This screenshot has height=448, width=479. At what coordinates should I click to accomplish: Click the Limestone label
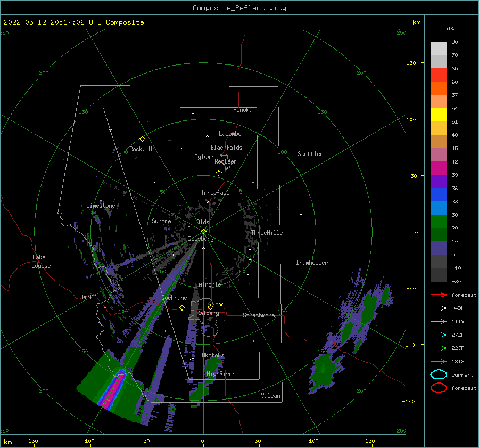[x=101, y=206]
